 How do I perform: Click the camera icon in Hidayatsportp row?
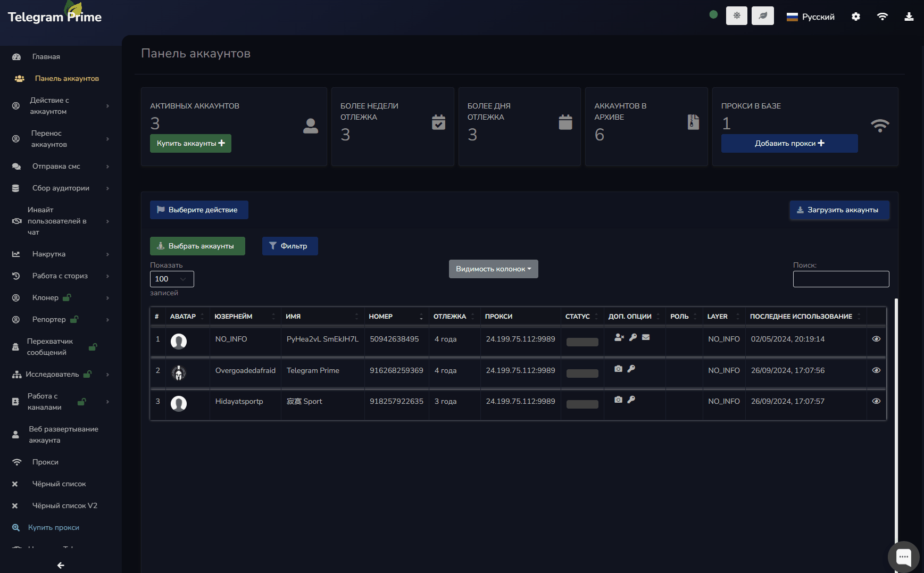(618, 400)
